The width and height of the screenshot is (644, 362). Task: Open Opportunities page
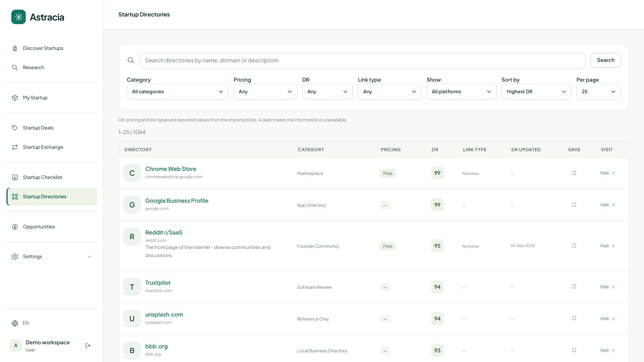52,227
